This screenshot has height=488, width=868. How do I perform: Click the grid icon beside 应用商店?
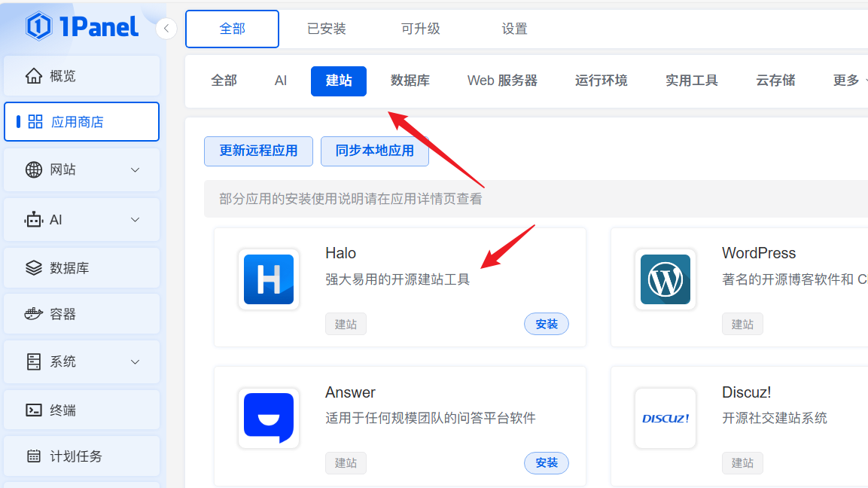(x=35, y=122)
